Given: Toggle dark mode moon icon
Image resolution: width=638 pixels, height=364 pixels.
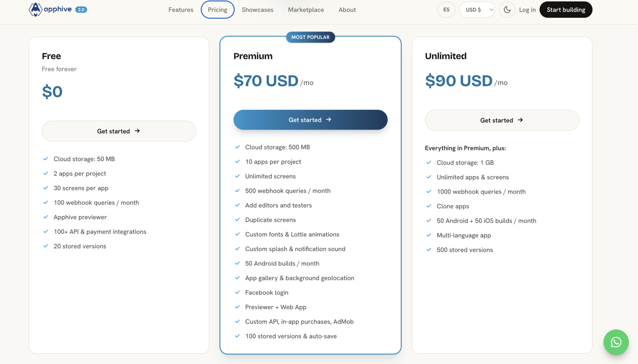Looking at the screenshot, I should tap(507, 10).
